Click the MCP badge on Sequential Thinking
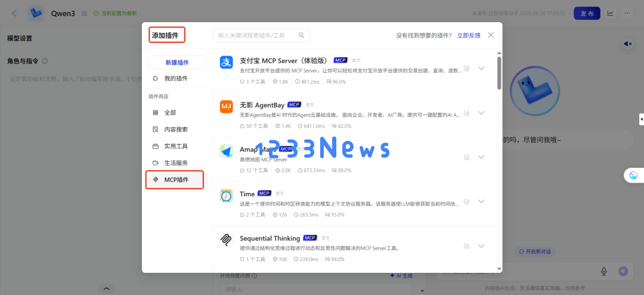644x295 pixels. [x=309, y=238]
